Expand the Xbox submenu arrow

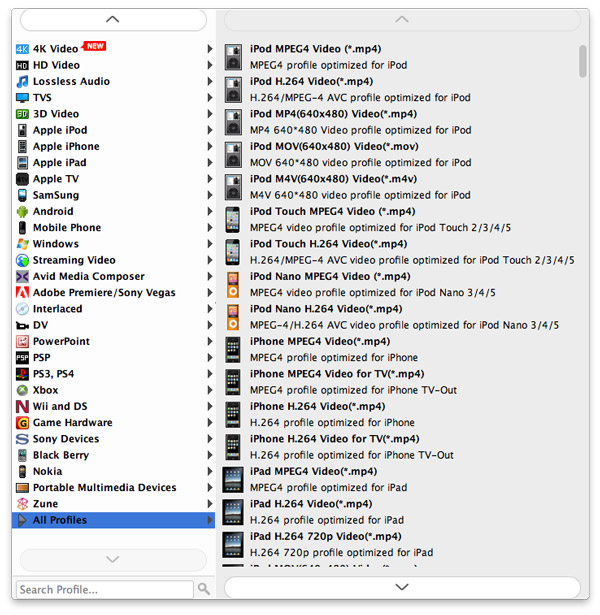click(210, 390)
